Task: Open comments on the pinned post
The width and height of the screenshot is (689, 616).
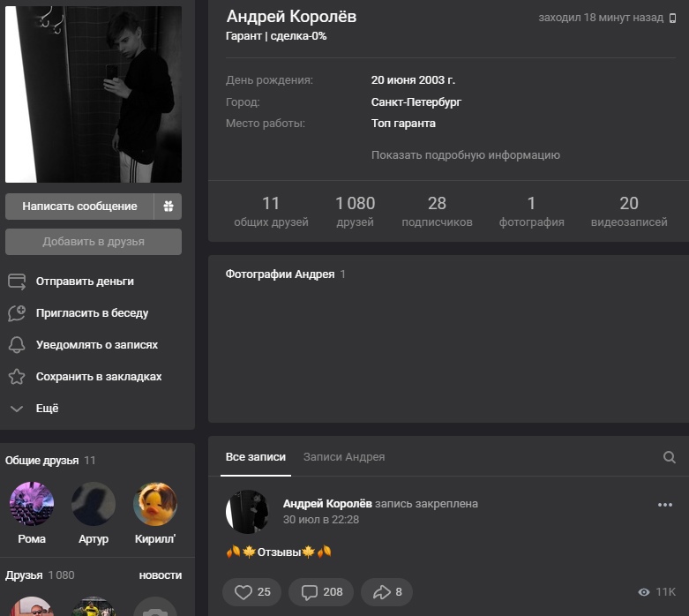Action: [x=321, y=591]
